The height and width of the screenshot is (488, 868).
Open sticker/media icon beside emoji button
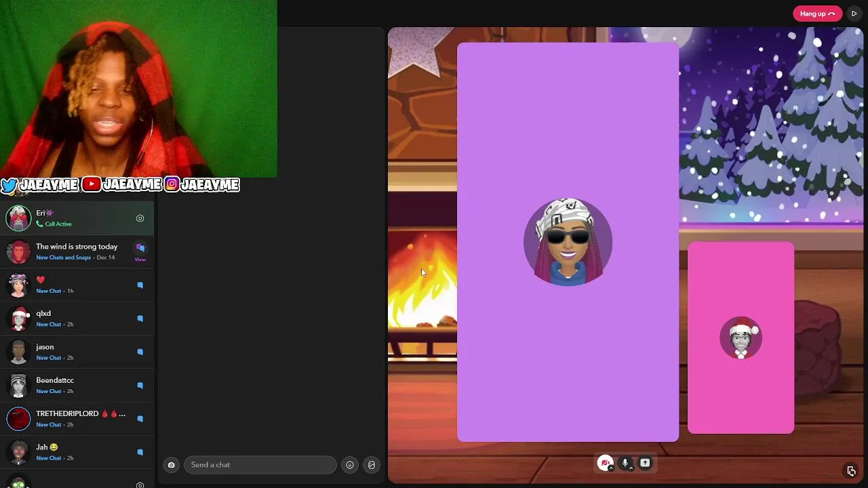[x=372, y=465]
